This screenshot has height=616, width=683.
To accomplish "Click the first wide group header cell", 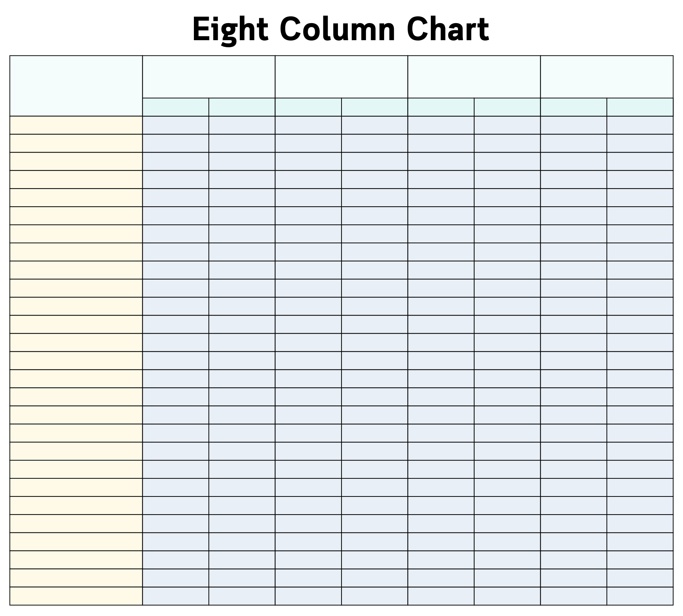I will coord(209,76).
